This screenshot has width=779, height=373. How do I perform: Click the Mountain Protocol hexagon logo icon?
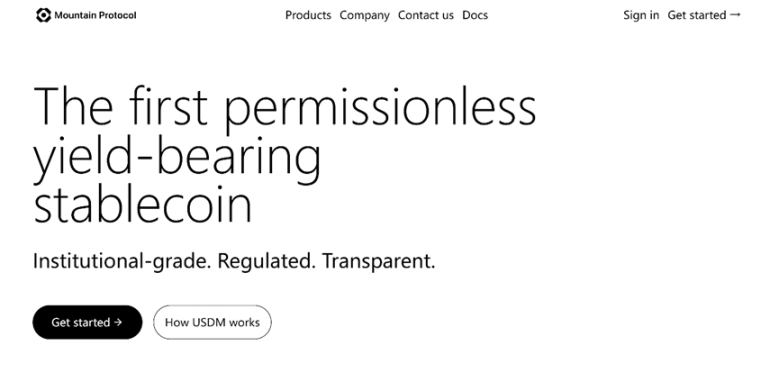point(44,15)
